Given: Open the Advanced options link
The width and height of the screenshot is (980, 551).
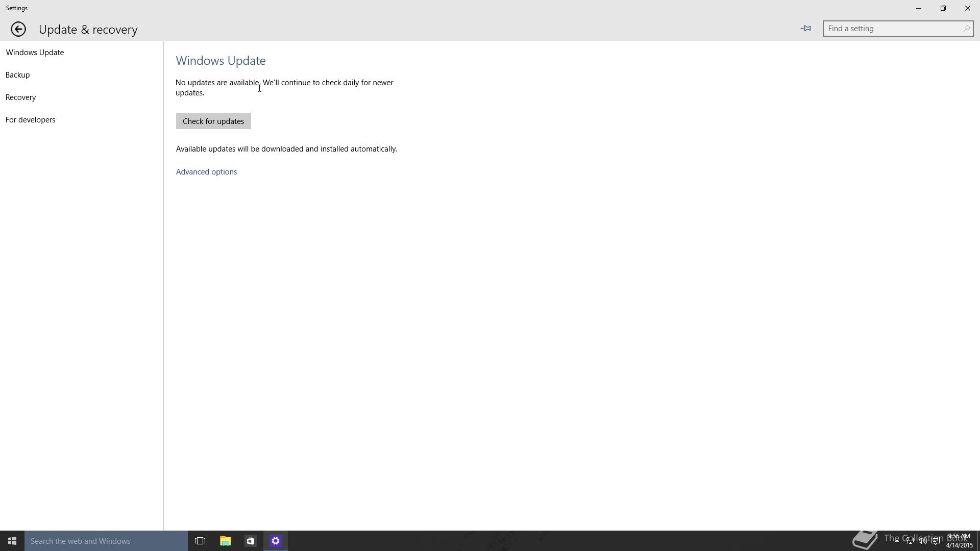Looking at the screenshot, I should [x=206, y=172].
